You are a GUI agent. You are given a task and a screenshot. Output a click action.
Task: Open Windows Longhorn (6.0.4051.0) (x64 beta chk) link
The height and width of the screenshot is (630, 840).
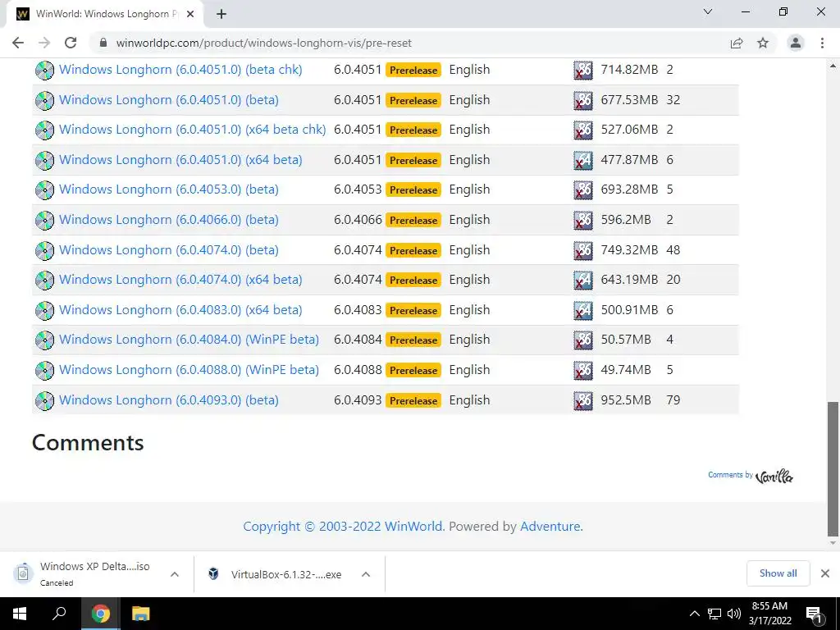(192, 130)
